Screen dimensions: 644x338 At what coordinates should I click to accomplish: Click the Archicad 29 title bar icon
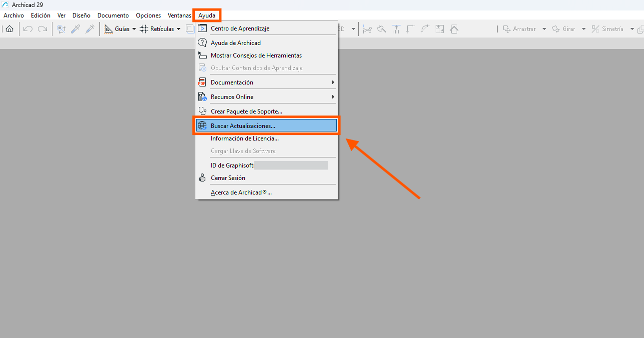point(5,4)
